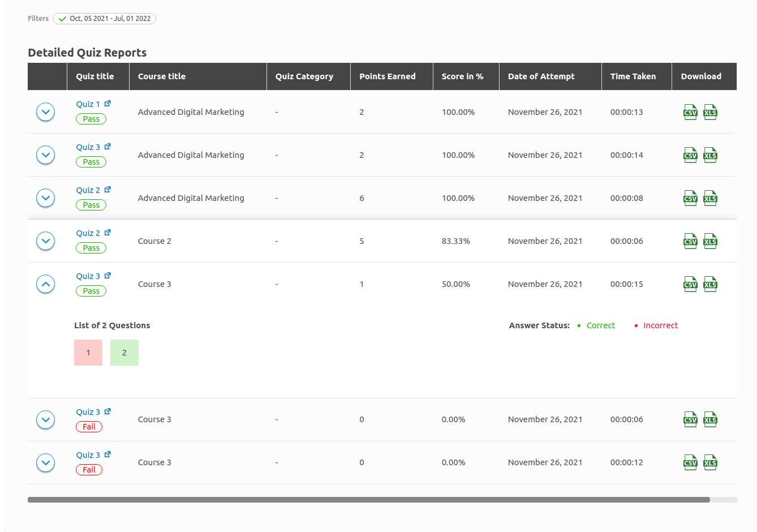
Task: Download XLS for Quiz 1 Advanced Digital Marketing
Action: tap(710, 112)
